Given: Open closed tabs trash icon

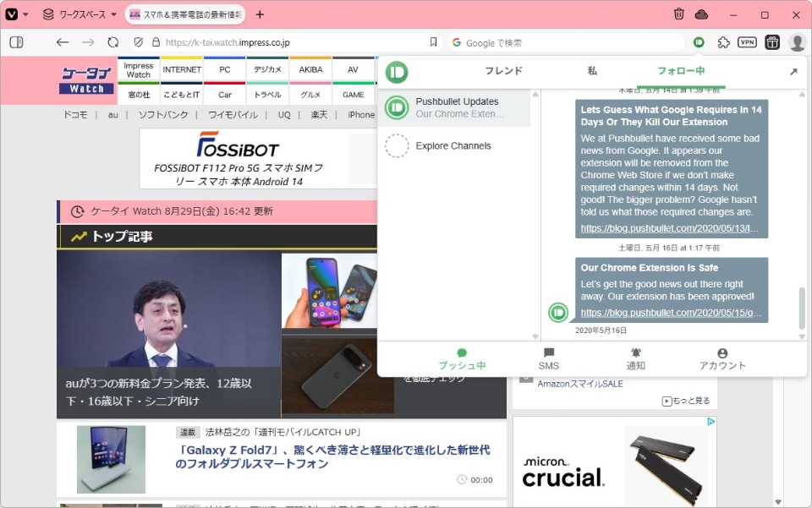Looking at the screenshot, I should click(679, 14).
